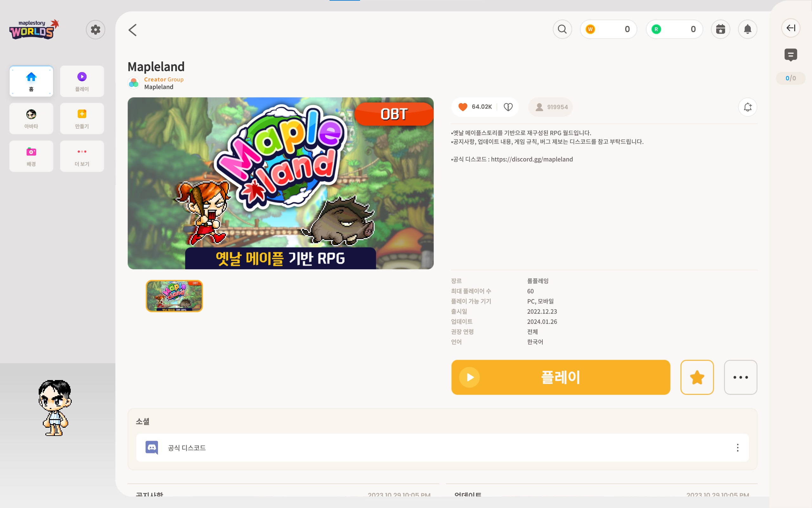The height and width of the screenshot is (508, 812).
Task: Click the Discord logo icon
Action: 152,448
